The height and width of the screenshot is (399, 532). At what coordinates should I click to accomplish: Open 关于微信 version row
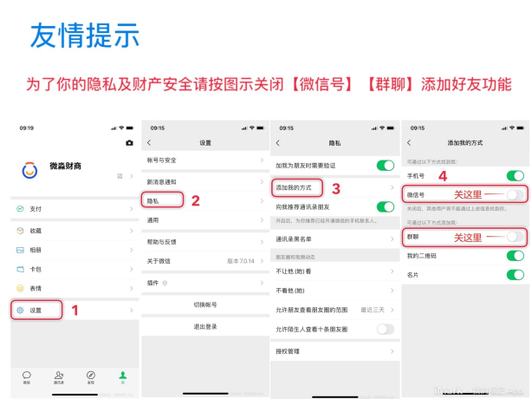pos(205,261)
